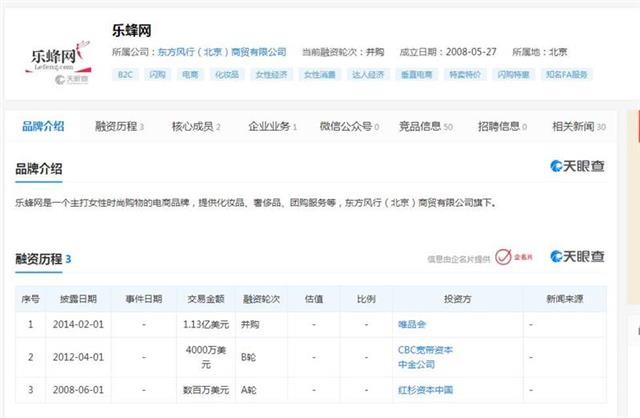The width and height of the screenshot is (640, 418).
Task: Open the 东方风行（北京）商贸有限公司 company link
Action: pos(221,51)
